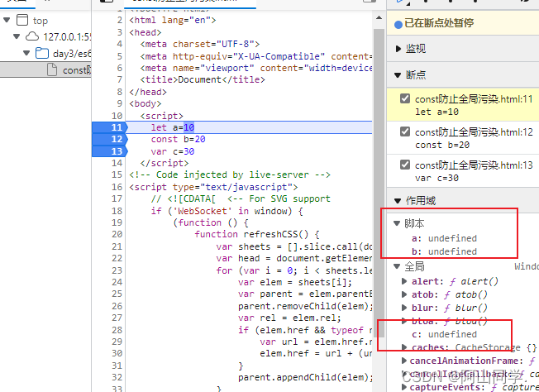
Task: Expand the cancelAnimationFrame entry
Action: 404,361
